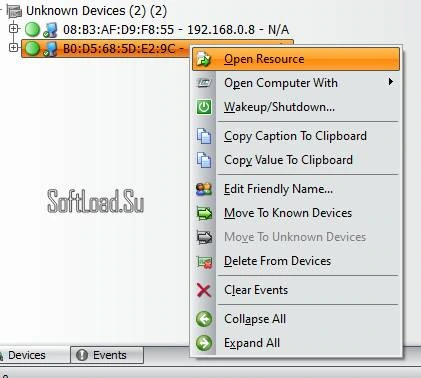421x378 pixels.
Task: Click green status circle of B0:D5:68:5D:E2:9C device
Action: pyautogui.click(x=32, y=49)
